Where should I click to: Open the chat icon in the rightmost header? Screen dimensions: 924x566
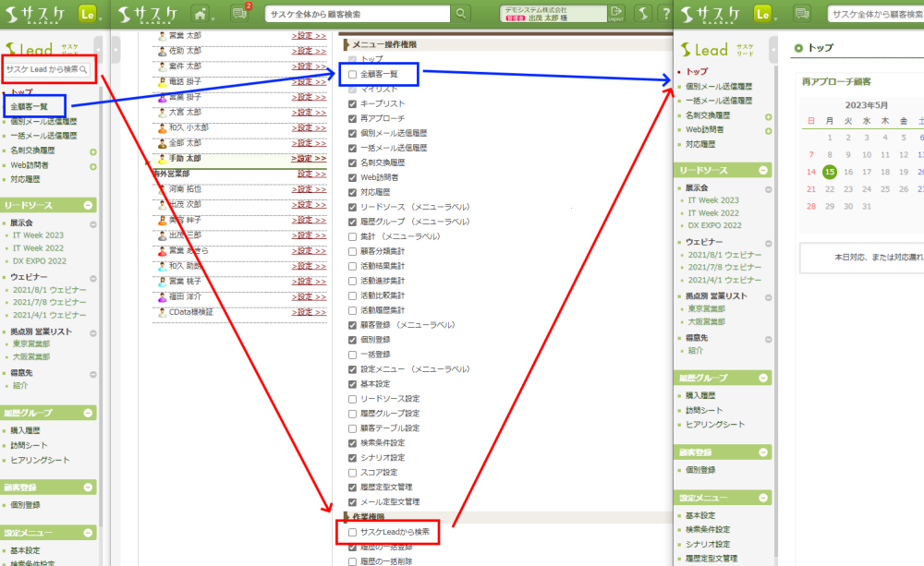[x=801, y=14]
